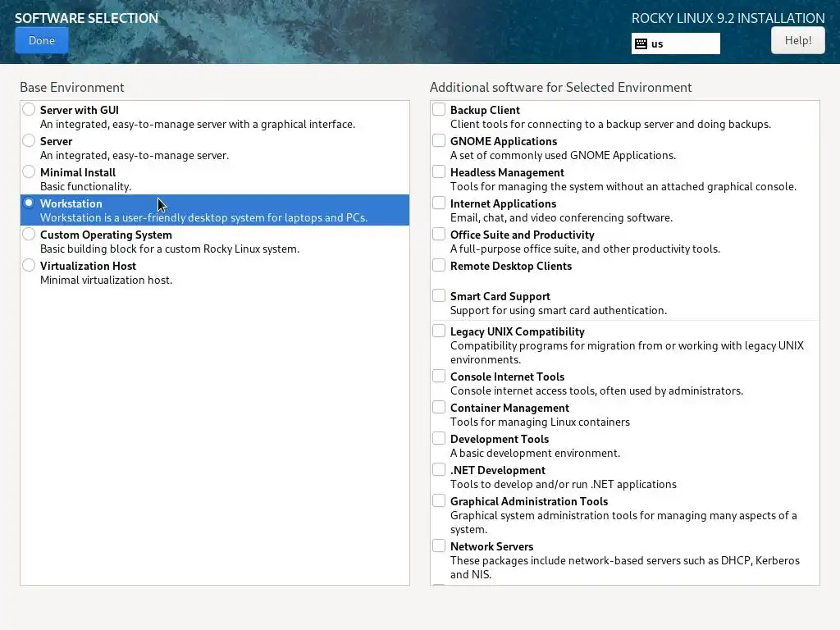Screen dimensions: 840x630
Task: Check the Network Servers checkbox
Action: point(439,546)
